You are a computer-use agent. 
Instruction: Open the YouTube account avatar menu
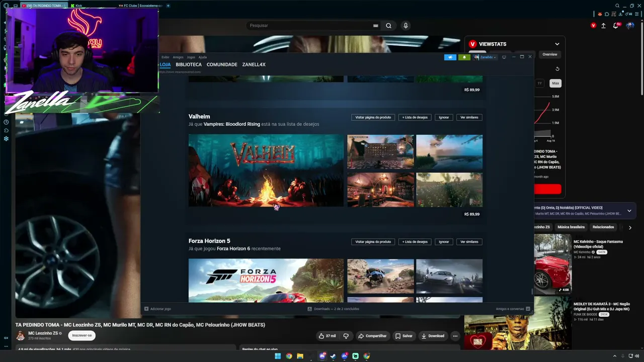(x=630, y=26)
